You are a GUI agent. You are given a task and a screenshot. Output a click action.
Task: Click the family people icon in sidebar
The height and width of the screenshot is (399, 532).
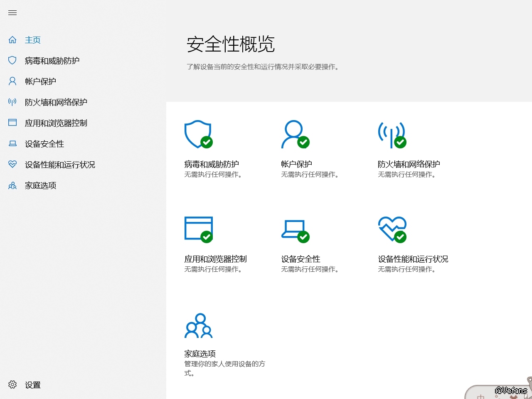tap(12, 185)
